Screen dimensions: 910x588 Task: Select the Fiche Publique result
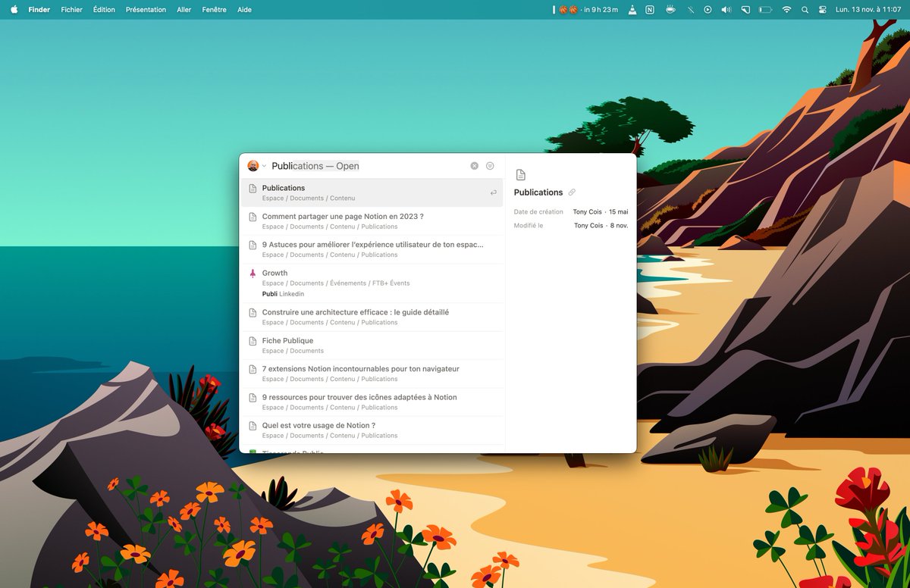372,346
